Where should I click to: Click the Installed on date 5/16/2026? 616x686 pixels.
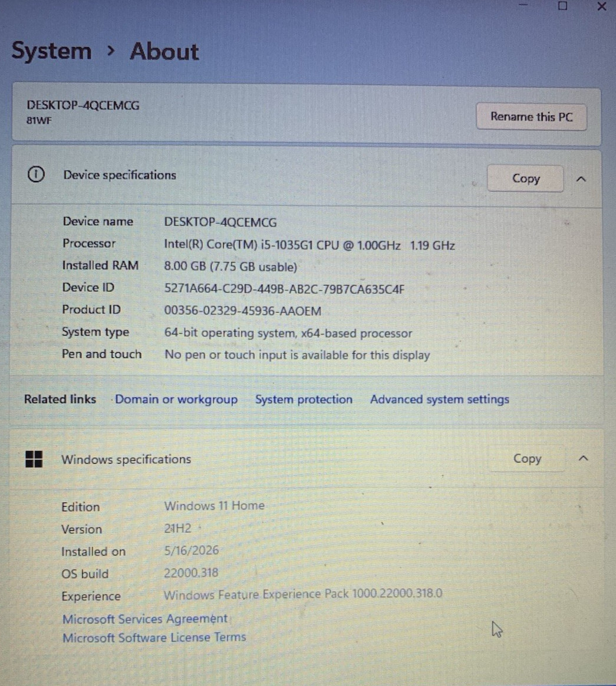[x=192, y=550]
